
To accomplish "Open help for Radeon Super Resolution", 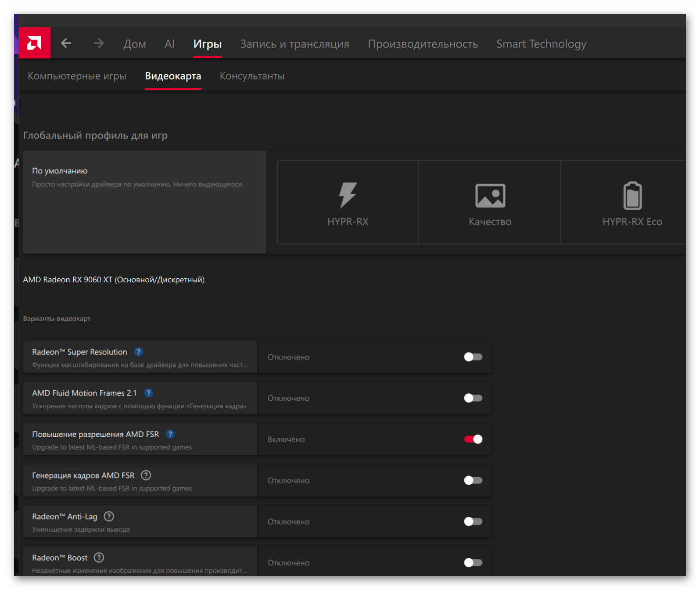I will pos(139,352).
